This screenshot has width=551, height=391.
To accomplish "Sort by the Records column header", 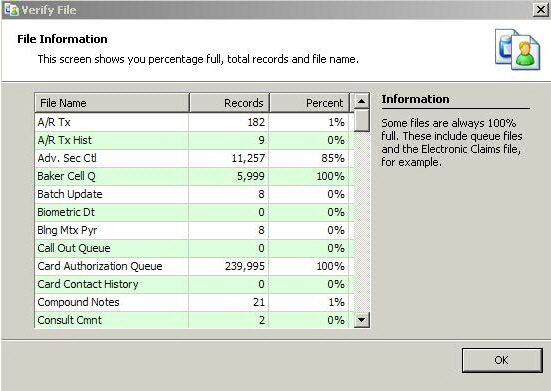I will (229, 103).
